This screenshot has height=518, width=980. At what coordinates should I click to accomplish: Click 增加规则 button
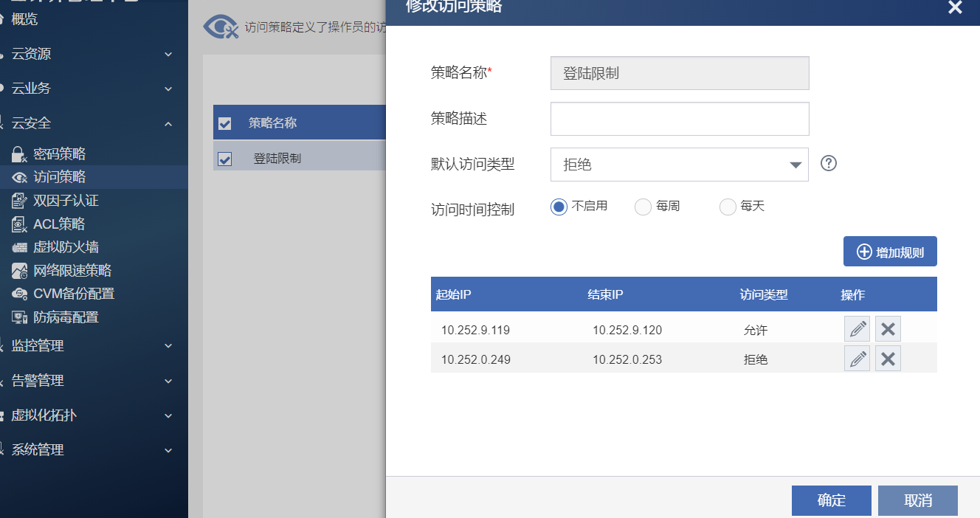(890, 252)
